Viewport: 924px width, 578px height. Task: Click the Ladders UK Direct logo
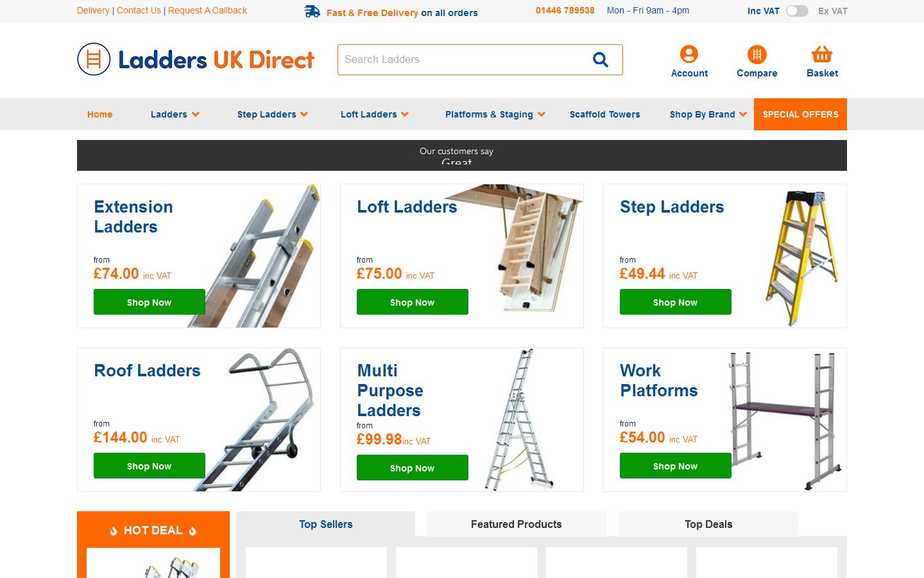196,59
